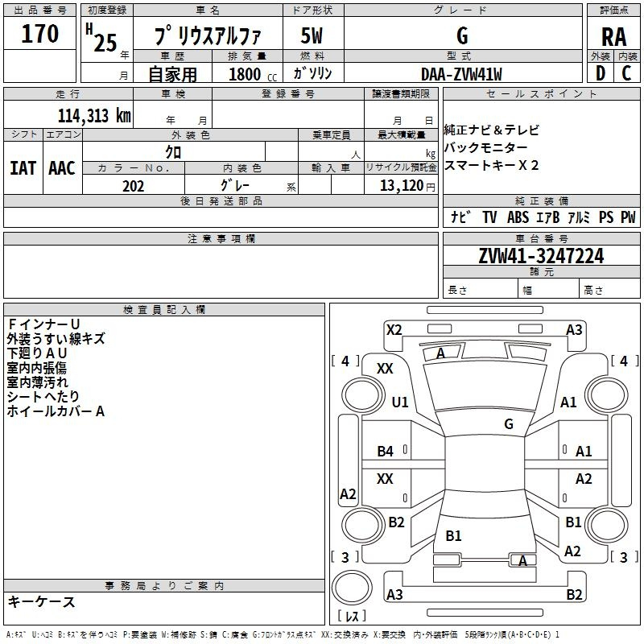The image size is (644, 644).
Task: Click the model code DAA-ZVW41W
Action: tap(461, 74)
